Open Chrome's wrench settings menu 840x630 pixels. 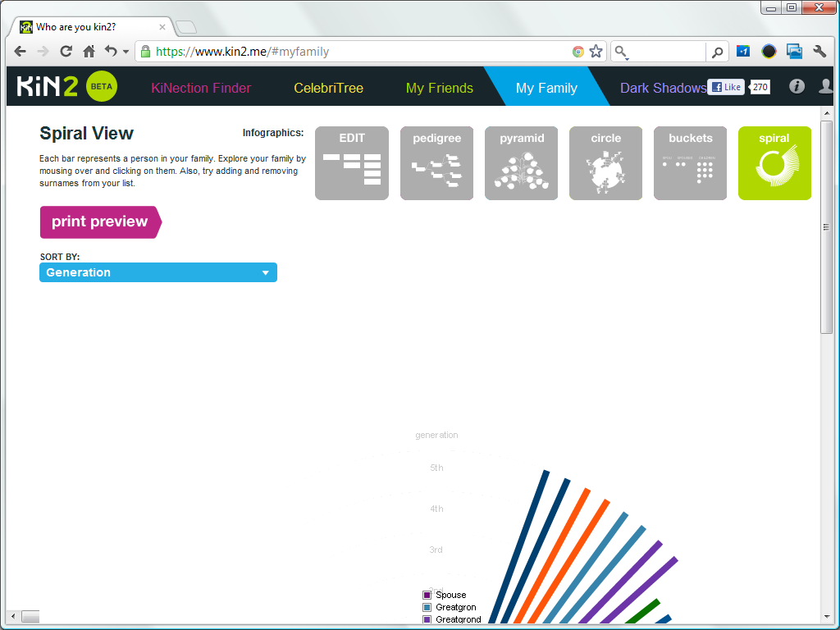819,52
